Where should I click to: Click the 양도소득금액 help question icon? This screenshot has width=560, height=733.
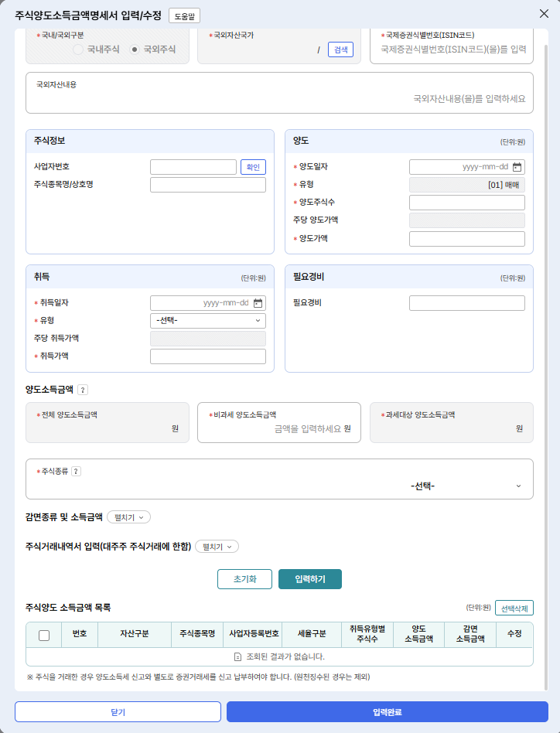pos(83,390)
